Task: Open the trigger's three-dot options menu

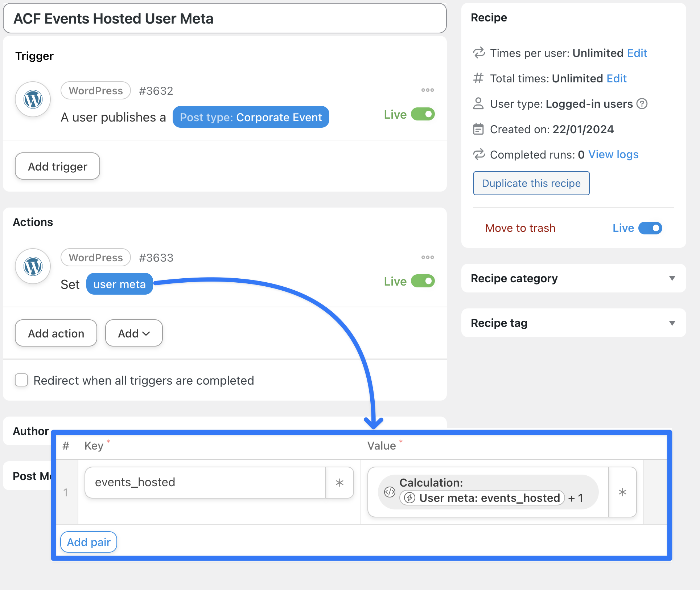Action: point(427,90)
